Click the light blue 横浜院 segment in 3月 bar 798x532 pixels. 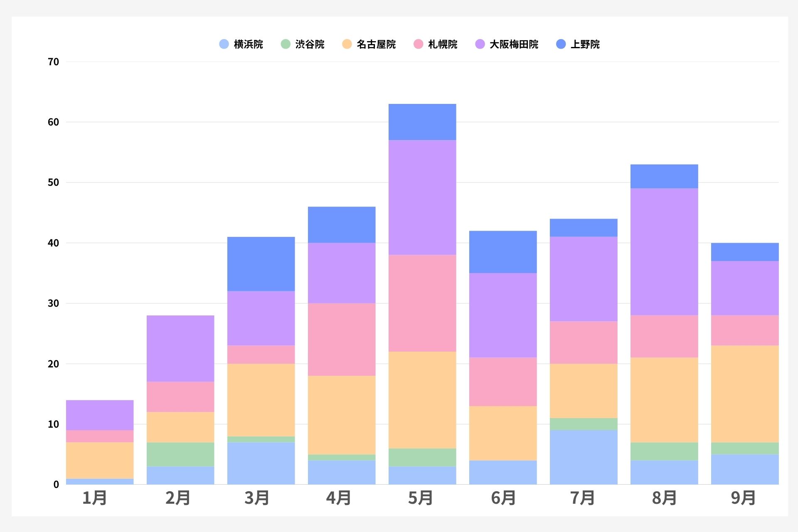261,463
